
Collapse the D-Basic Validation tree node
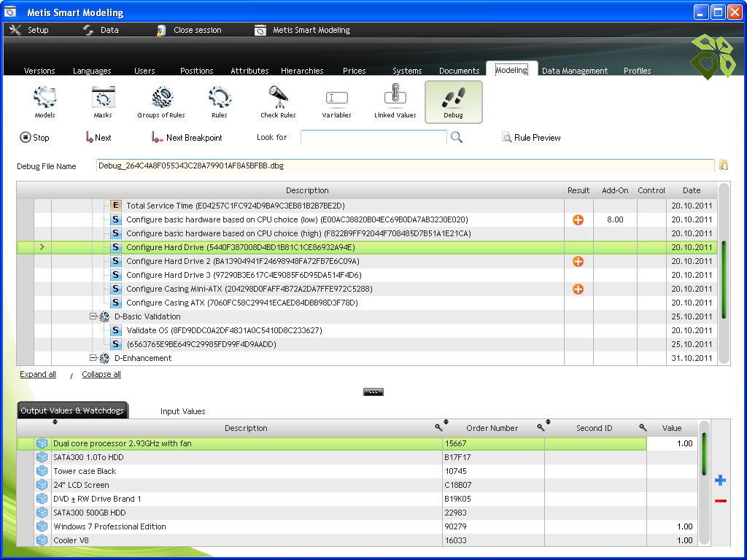coord(93,316)
